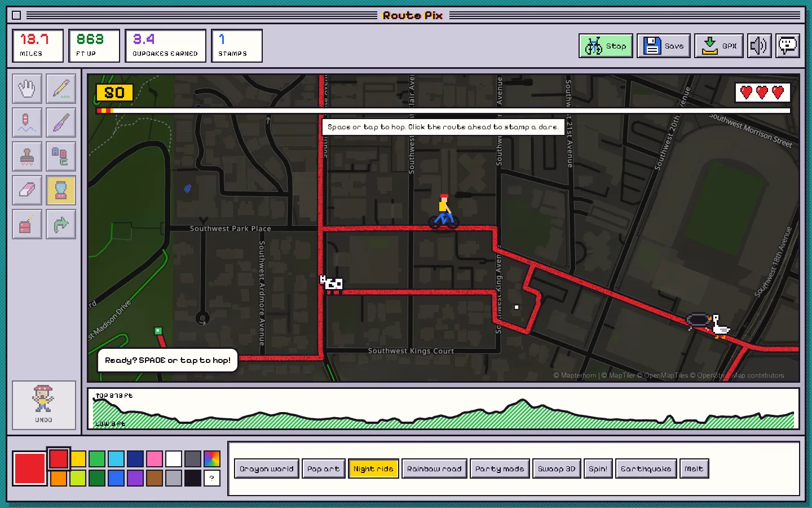
Task: Open the speech bubble chat icon
Action: 788,46
